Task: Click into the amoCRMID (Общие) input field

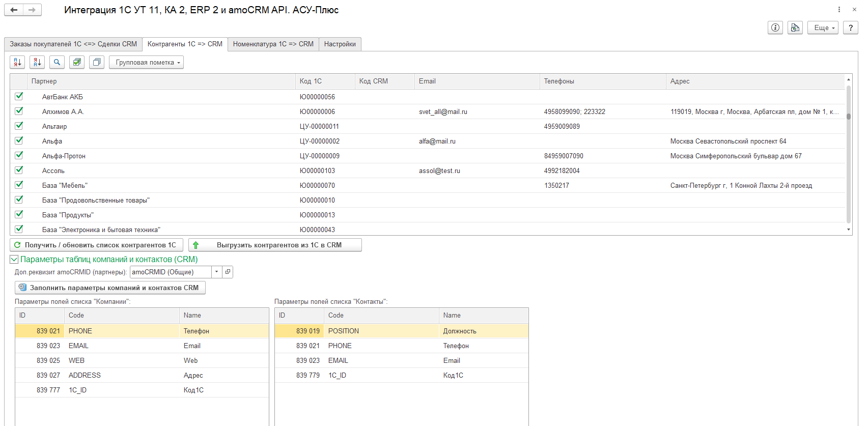Action: (x=171, y=272)
